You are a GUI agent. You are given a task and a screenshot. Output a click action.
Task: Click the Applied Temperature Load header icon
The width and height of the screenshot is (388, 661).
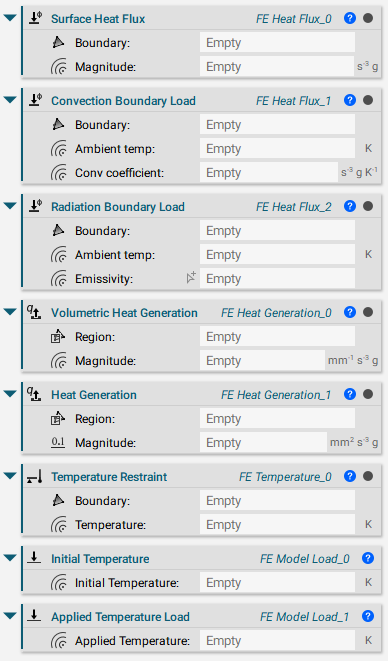34,616
